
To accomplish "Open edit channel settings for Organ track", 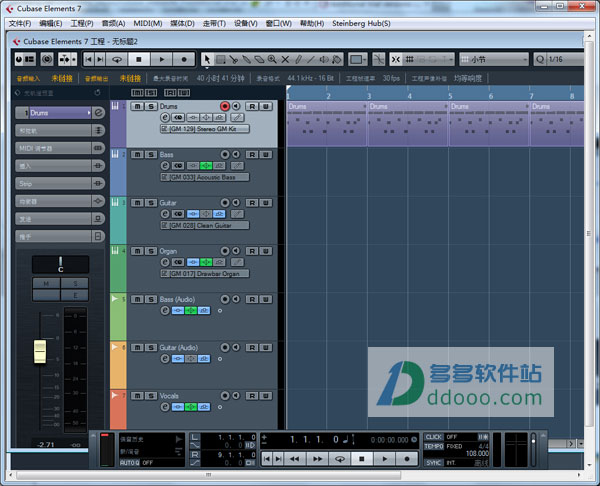I will [x=165, y=262].
